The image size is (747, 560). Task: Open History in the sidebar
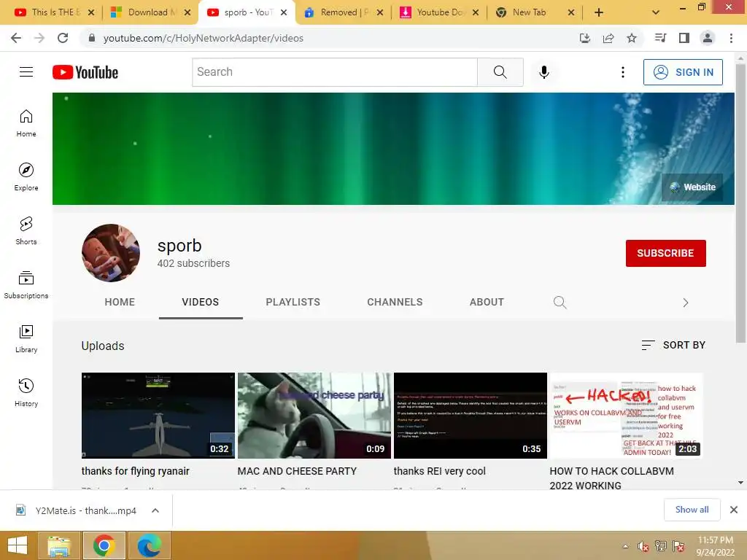pos(26,393)
